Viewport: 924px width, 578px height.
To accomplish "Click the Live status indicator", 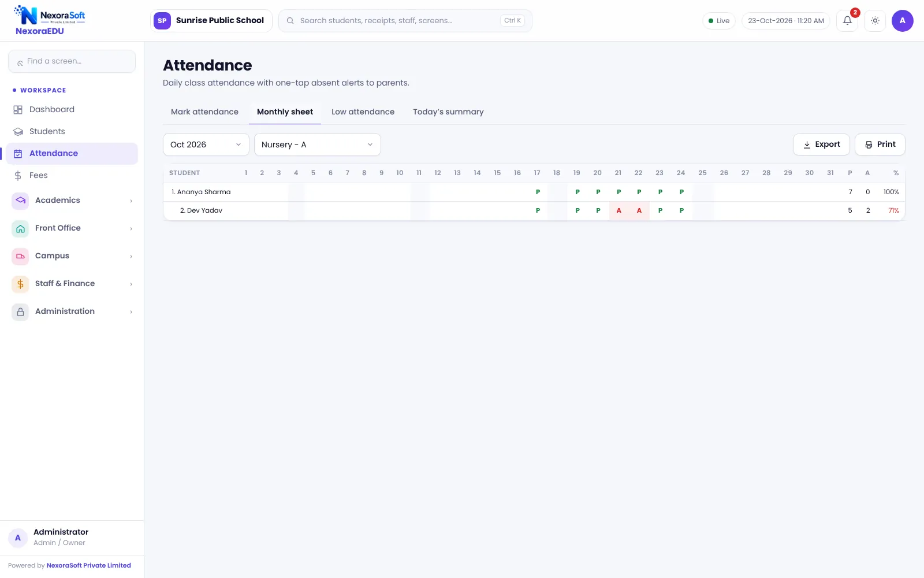I will point(719,21).
